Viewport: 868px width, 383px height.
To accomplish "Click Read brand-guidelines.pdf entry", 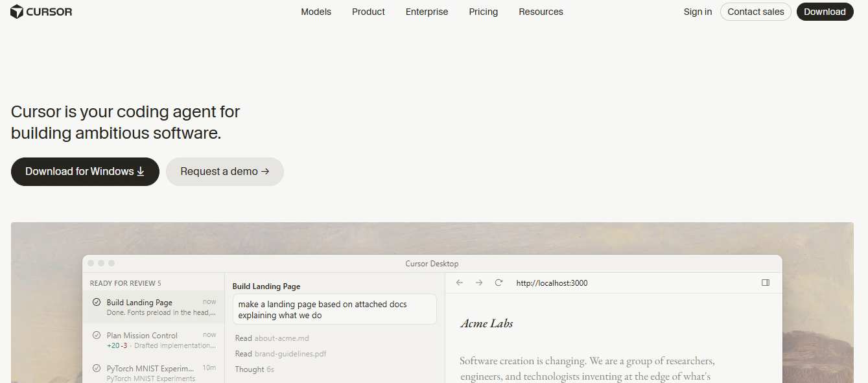I will point(281,354).
